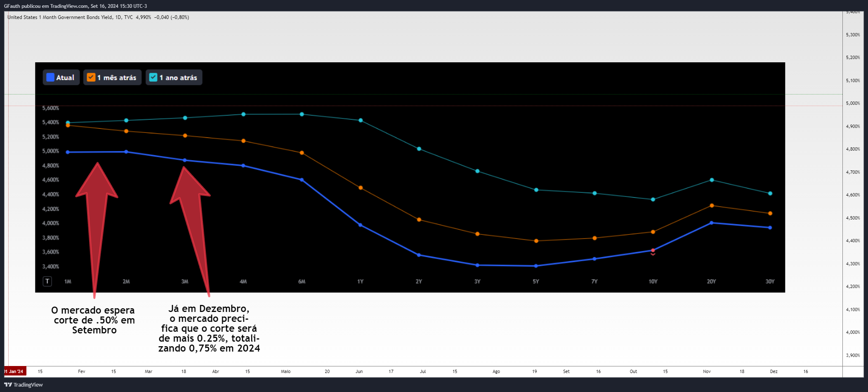This screenshot has height=392, width=868.
Task: Select the 10Y maturity label
Action: (x=653, y=281)
